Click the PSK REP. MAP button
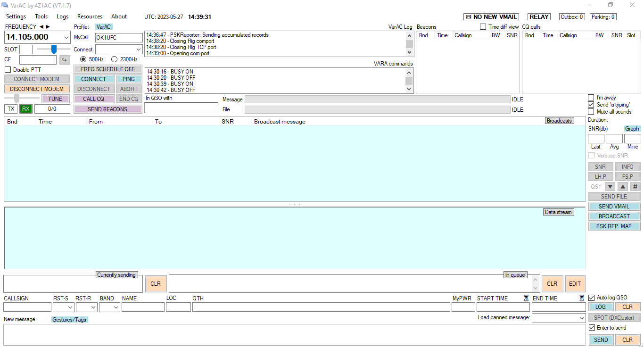Screen dimensions: 644x348 point(614,226)
